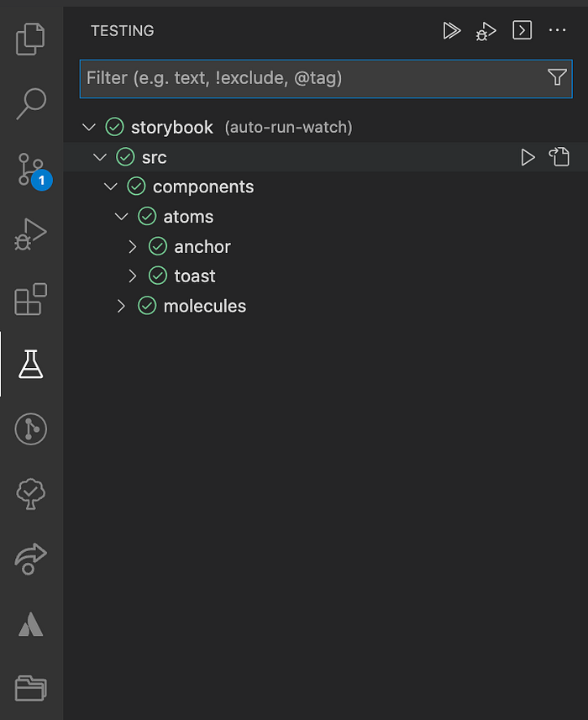This screenshot has height=720, width=588.
Task: Open the Testing panel more actions menu
Action: 558,31
